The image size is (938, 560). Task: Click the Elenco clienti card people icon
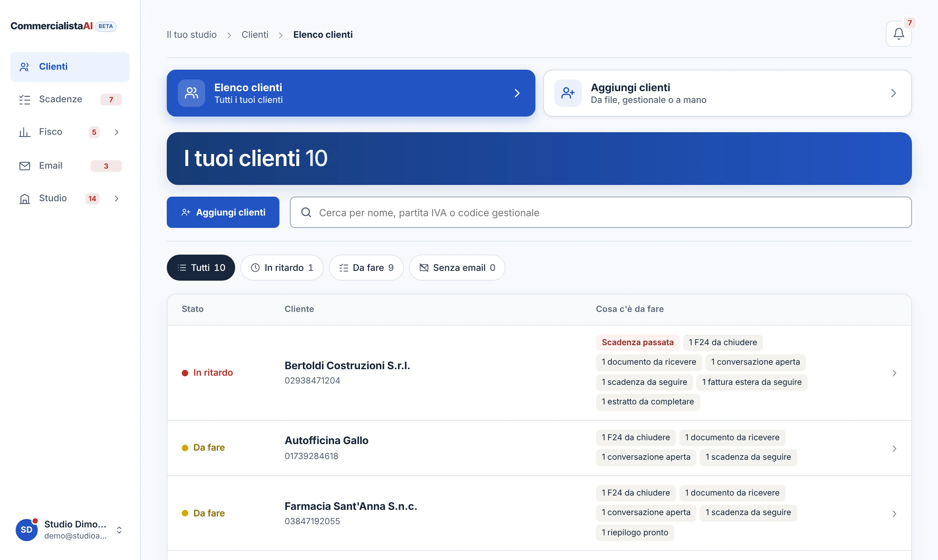pos(192,93)
